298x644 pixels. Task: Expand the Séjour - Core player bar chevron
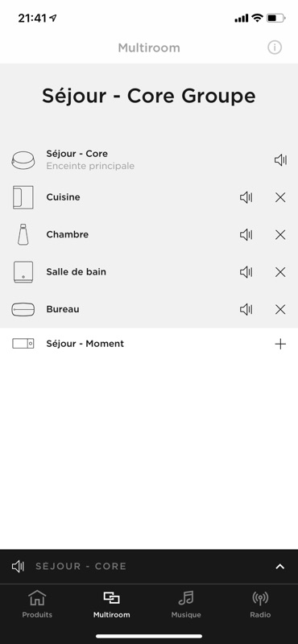tap(280, 567)
